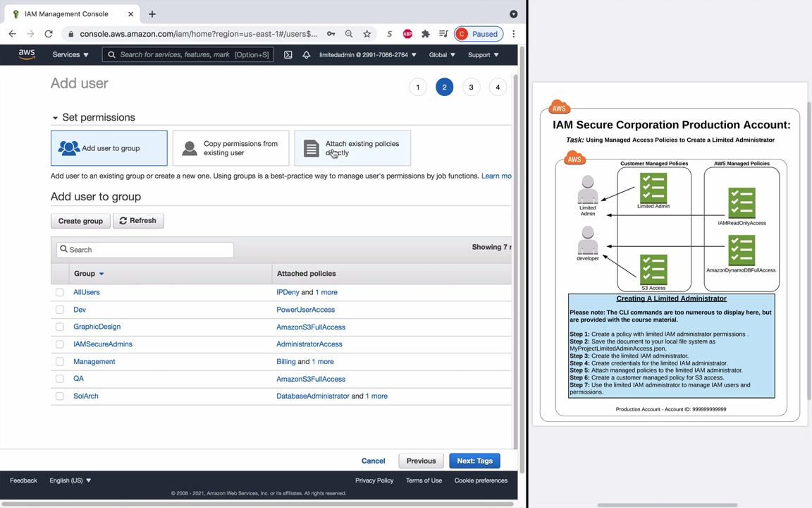Open the Services dropdown menu
This screenshot has width=812, height=508.
coord(70,54)
